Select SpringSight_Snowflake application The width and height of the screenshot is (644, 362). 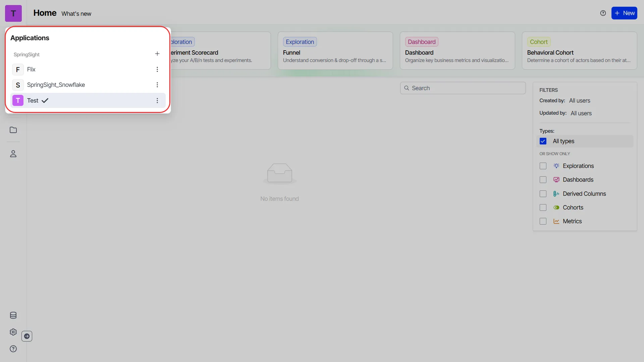89,85
